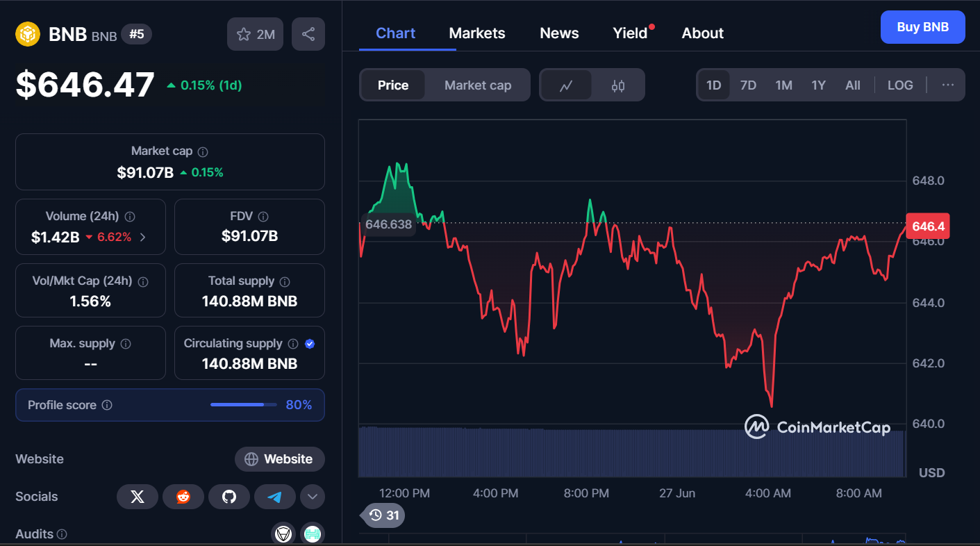Click the Profile score progress bar
Viewport: 980px width, 546px height.
(x=243, y=405)
